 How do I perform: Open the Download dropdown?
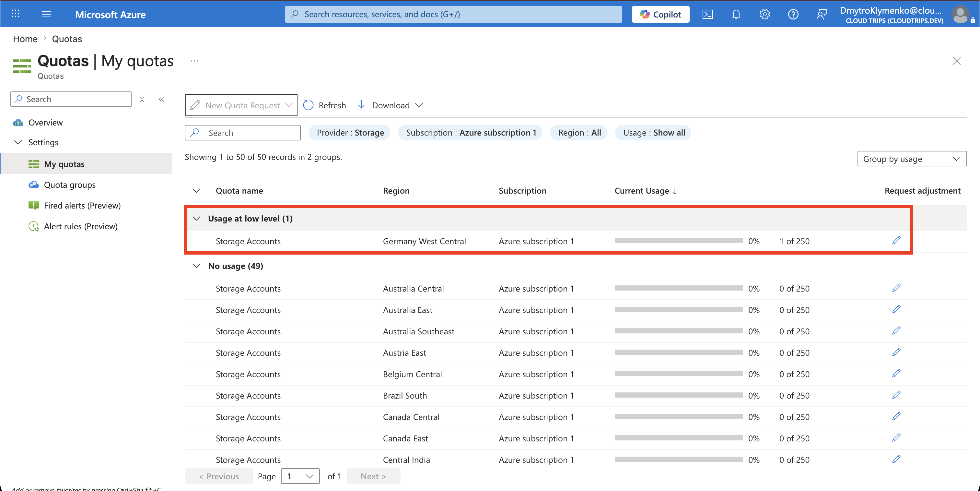pos(390,105)
